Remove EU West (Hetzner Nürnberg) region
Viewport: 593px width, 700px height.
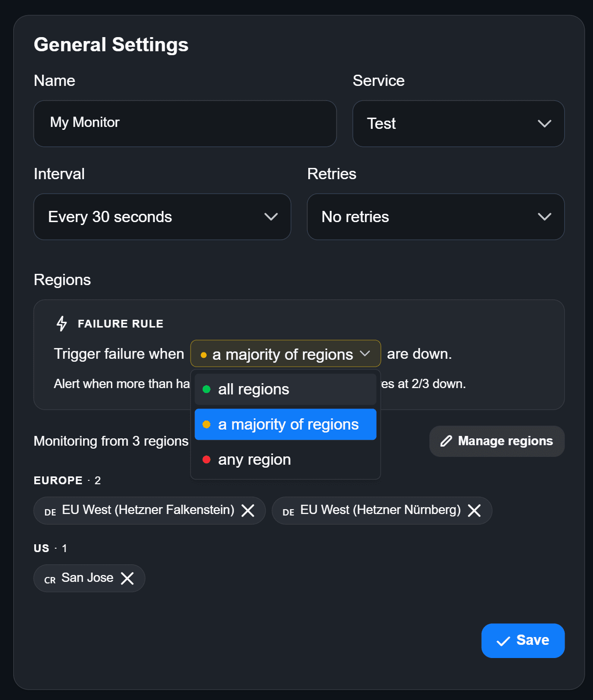(x=474, y=511)
